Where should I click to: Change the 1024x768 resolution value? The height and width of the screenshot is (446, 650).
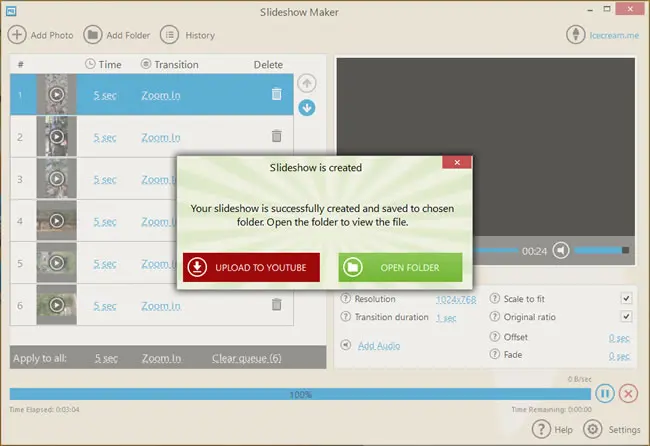pyautogui.click(x=456, y=299)
